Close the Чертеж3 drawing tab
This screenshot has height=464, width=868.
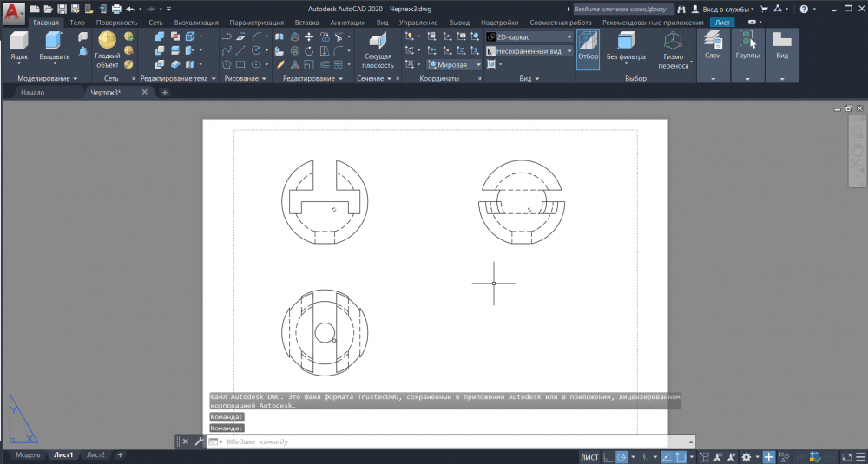144,92
